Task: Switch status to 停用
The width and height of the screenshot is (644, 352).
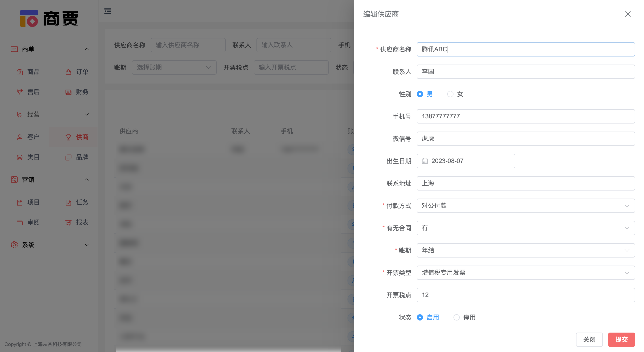Action: pyautogui.click(x=457, y=317)
